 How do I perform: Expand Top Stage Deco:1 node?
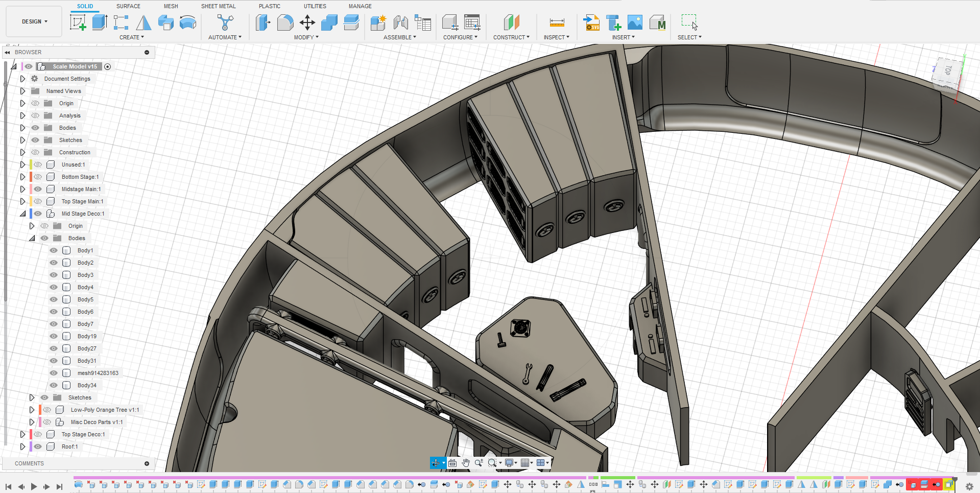point(22,434)
